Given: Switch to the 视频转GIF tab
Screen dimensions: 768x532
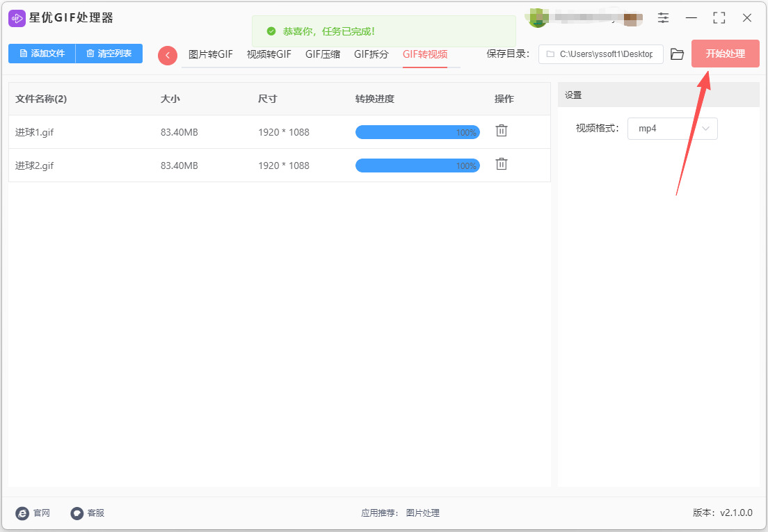Looking at the screenshot, I should (x=269, y=54).
